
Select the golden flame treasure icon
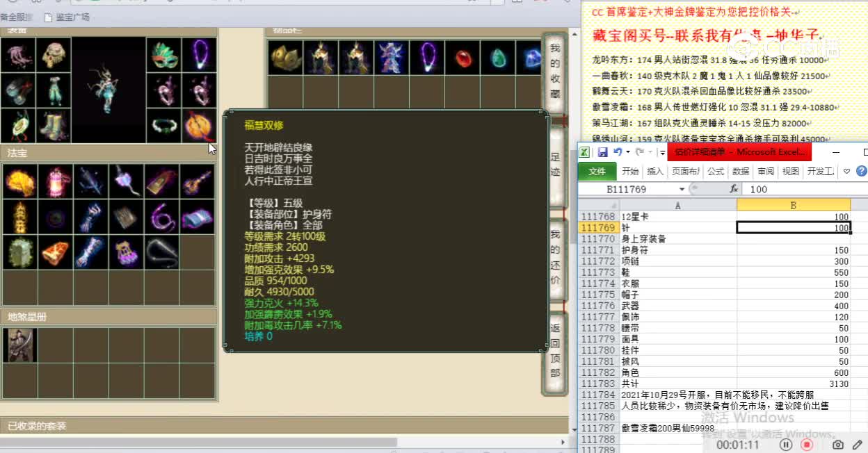point(19,181)
